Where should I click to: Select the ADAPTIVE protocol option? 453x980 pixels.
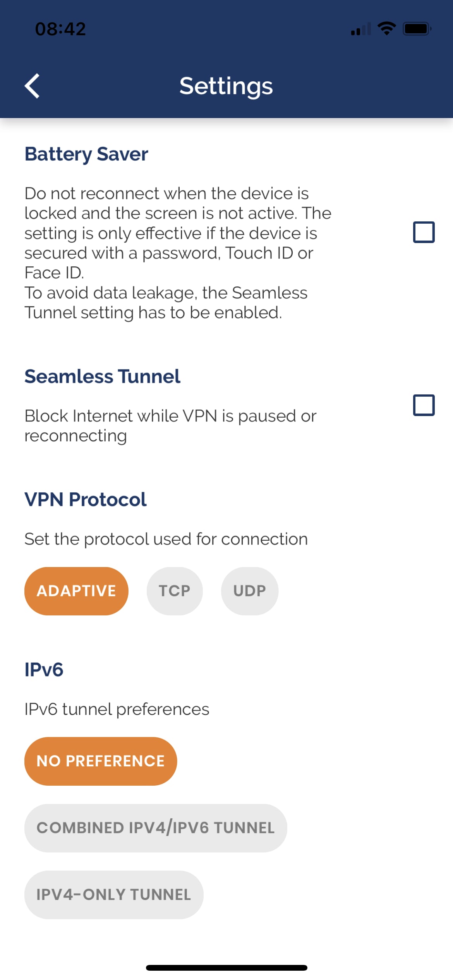click(76, 591)
